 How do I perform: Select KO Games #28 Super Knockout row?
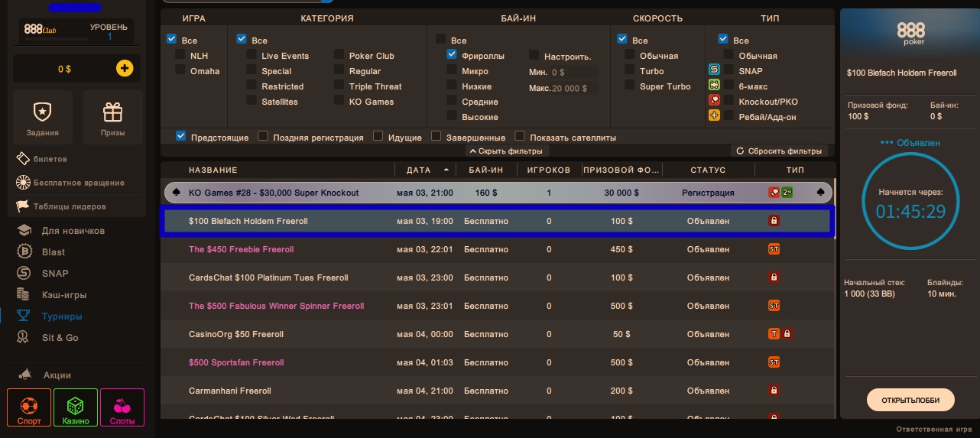click(x=497, y=193)
